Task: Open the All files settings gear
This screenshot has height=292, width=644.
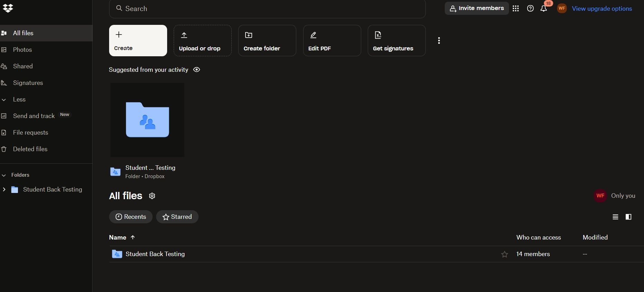Action: coord(152,196)
